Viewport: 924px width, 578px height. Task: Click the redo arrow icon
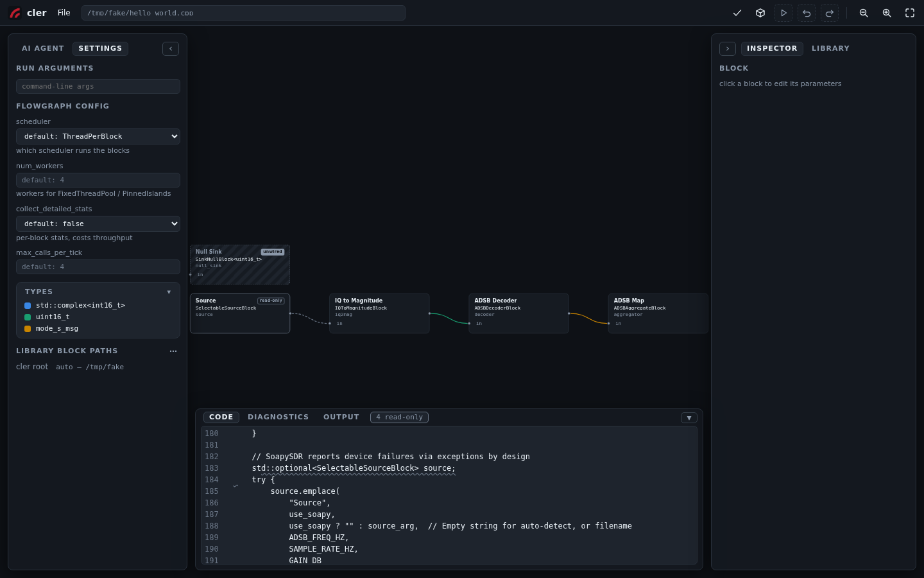830,13
